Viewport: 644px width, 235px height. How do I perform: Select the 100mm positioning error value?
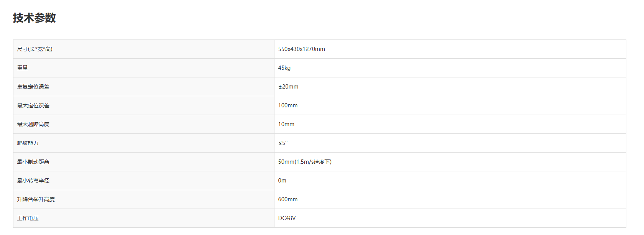pyautogui.click(x=287, y=105)
